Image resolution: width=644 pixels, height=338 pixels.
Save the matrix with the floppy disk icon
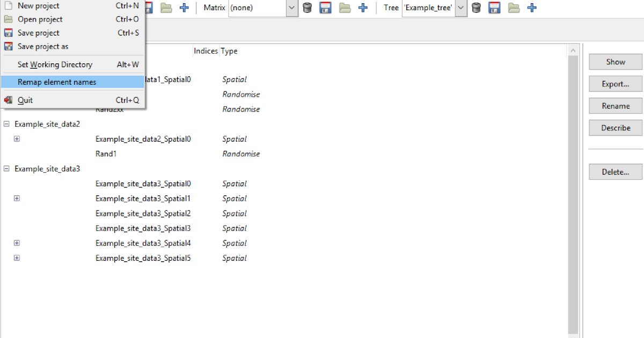(x=325, y=8)
